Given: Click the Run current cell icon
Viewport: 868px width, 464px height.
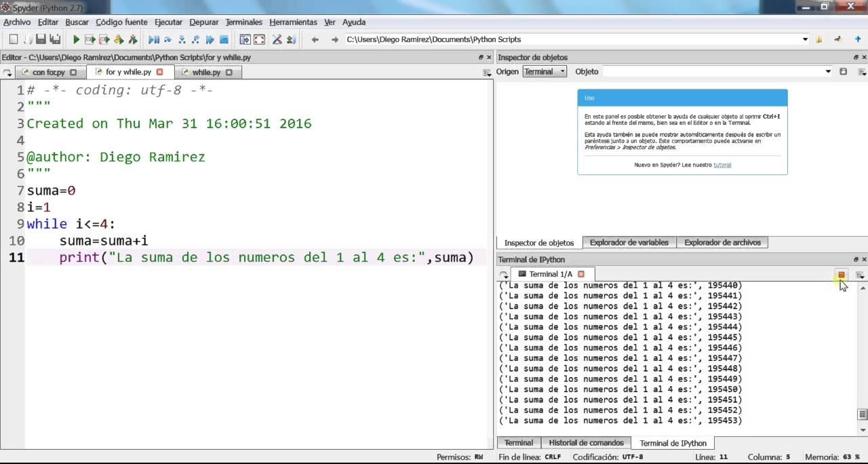Looking at the screenshot, I should 90,39.
